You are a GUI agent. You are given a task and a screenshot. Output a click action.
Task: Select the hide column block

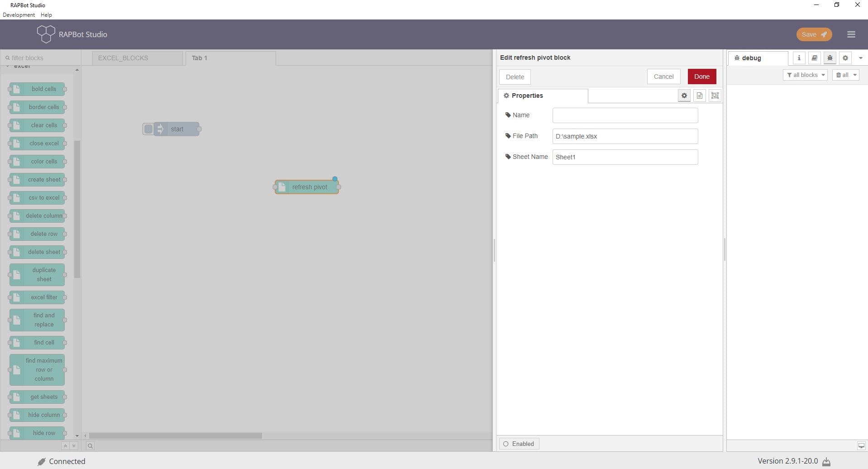[37, 415]
